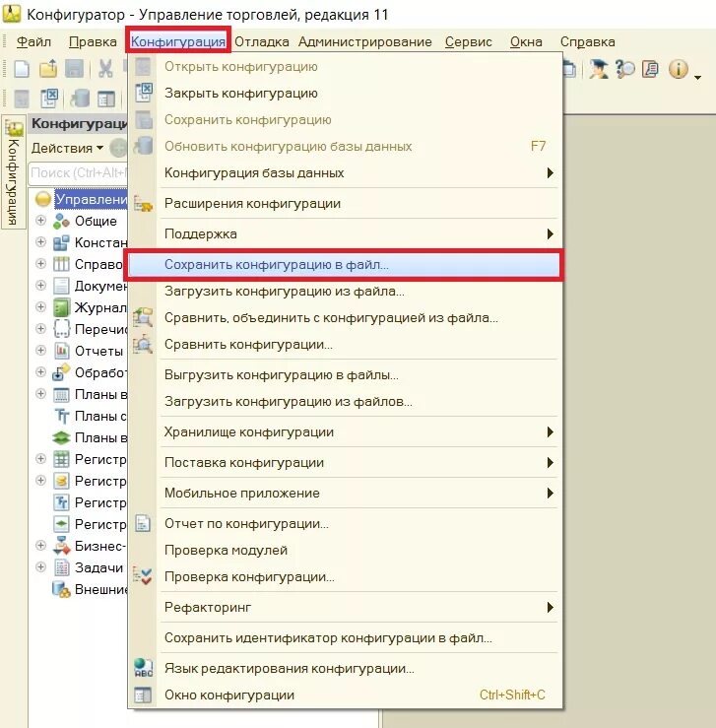The width and height of the screenshot is (716, 728).
Task: Choose Сравнить, объединить с конфигурацией из файла
Action: 345,318
